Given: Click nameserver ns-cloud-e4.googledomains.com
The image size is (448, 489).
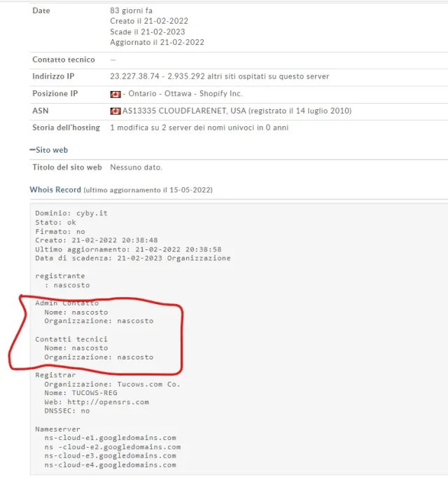Looking at the screenshot, I should click(110, 464).
